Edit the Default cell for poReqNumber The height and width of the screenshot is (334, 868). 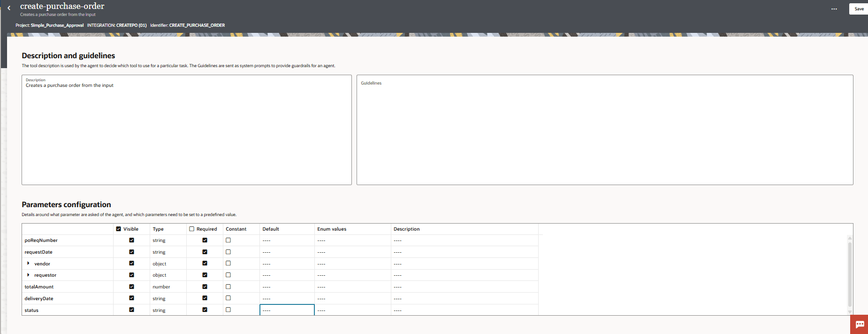[x=287, y=241]
